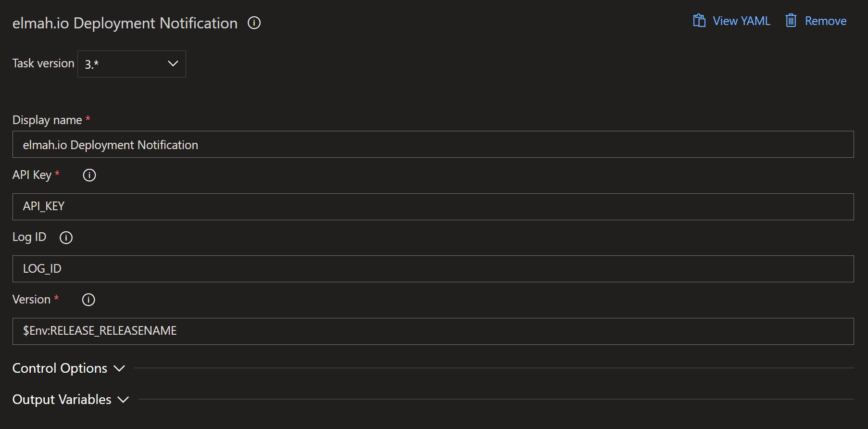Click the Remove trash can icon
This screenshot has width=868, height=429.
(791, 21)
